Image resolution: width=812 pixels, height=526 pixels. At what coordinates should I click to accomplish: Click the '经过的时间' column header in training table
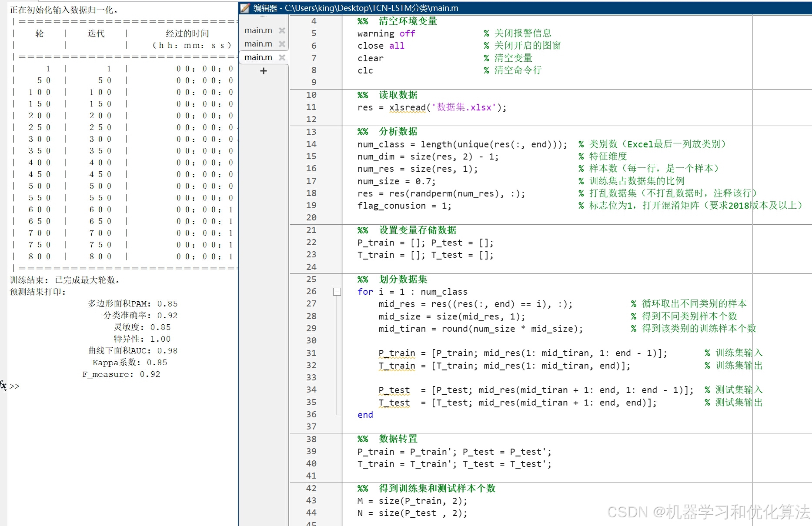tap(187, 33)
